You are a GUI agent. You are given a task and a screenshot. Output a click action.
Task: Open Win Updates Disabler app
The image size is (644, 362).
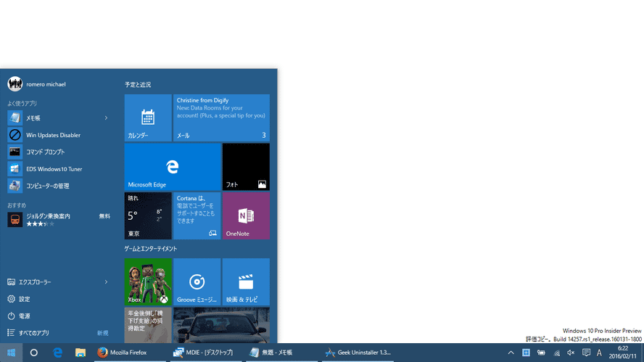point(58,135)
